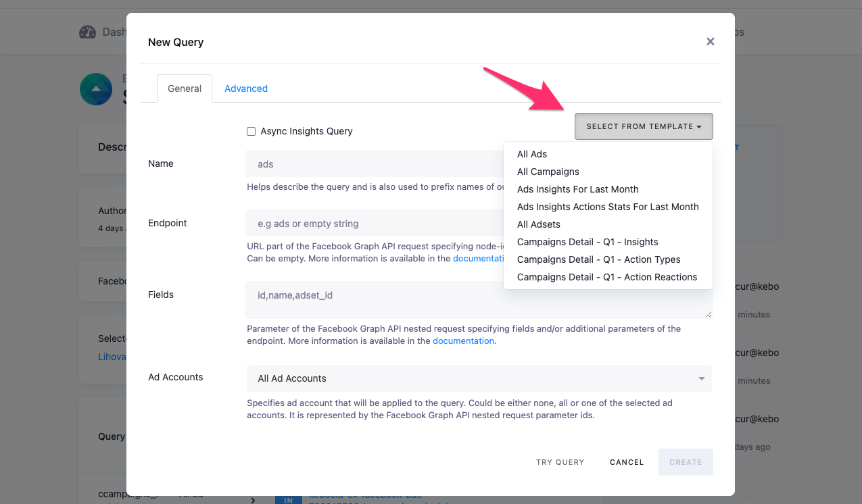
Task: Open the Fields documentation link
Action: [x=464, y=341]
